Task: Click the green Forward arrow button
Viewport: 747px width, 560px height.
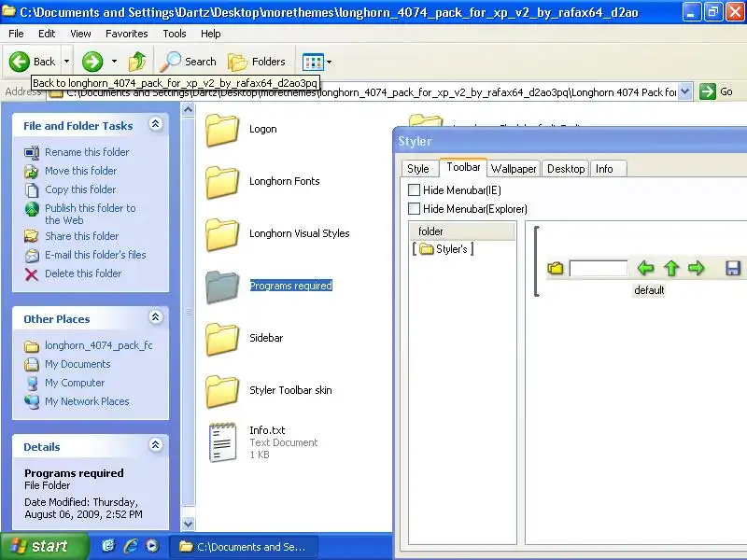Action: [92, 62]
